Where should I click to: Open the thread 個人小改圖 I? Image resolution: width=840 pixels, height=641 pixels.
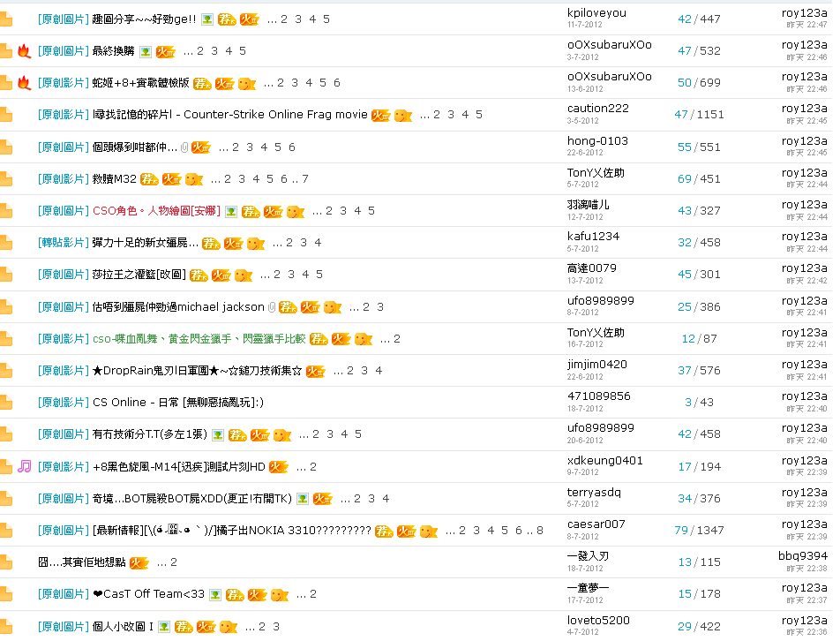coord(123,627)
